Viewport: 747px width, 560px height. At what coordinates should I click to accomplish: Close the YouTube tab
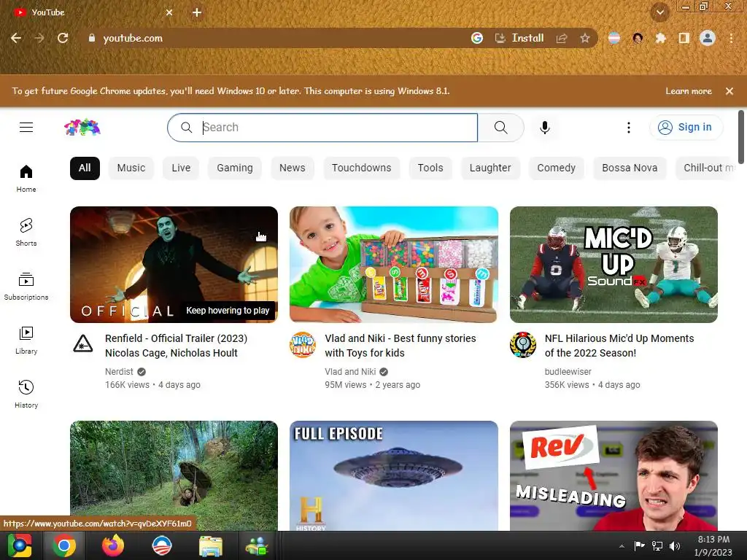169,12
